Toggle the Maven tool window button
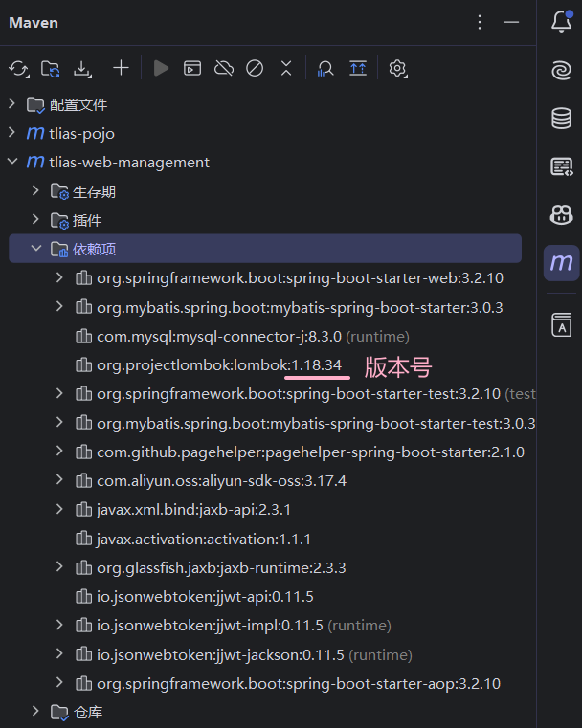This screenshot has height=728, width=582. pos(562,262)
